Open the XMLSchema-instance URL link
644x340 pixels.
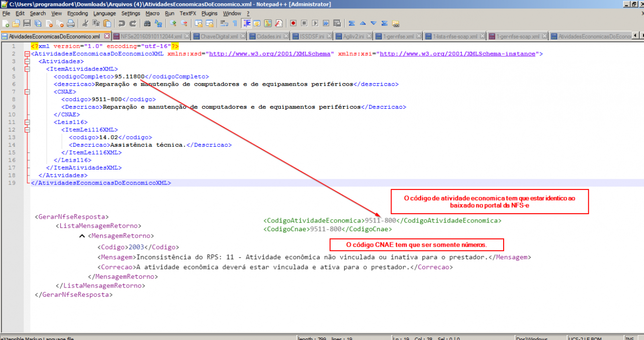tap(457, 54)
